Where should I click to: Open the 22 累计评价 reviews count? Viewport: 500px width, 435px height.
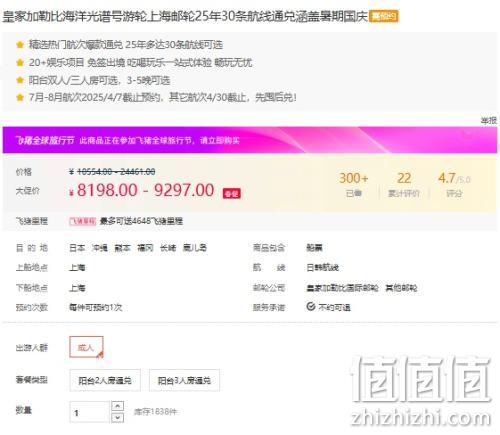404,184
